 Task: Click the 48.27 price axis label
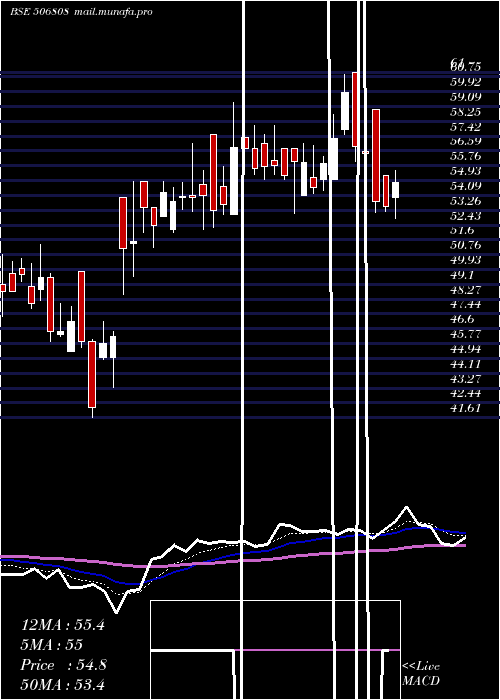coord(466,289)
